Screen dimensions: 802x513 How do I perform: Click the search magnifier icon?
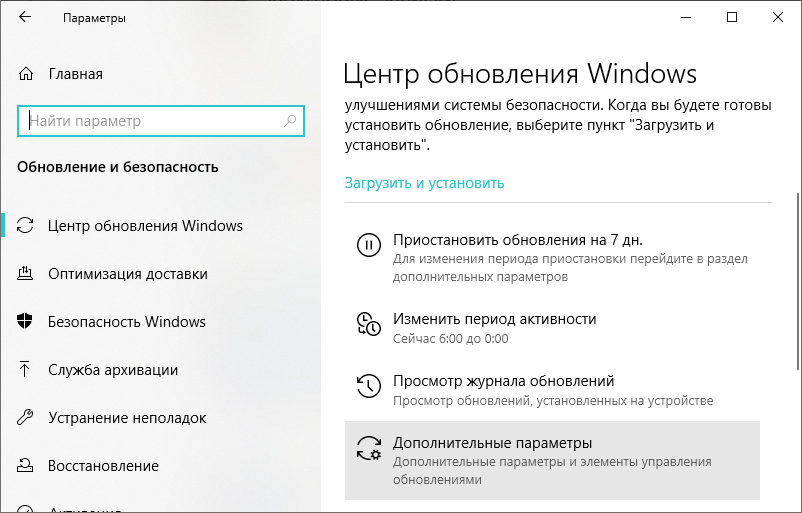290,121
